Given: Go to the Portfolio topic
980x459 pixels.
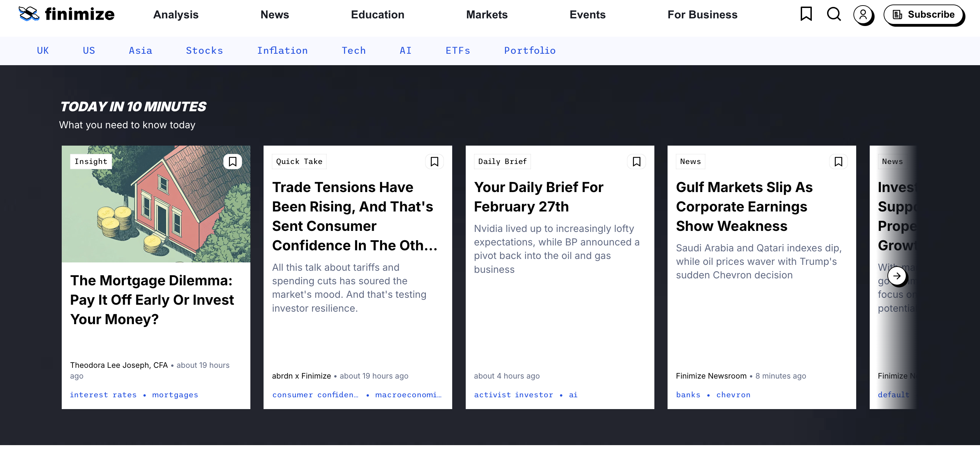Looking at the screenshot, I should pyautogui.click(x=530, y=51).
